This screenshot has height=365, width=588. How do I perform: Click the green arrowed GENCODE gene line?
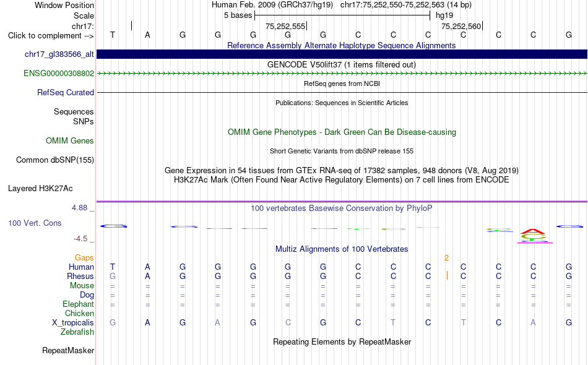pos(342,74)
